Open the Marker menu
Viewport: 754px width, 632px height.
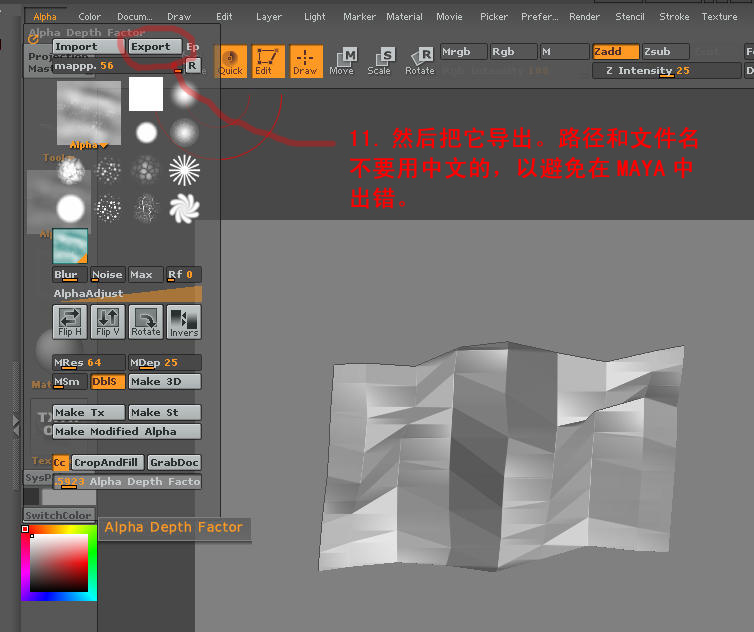[x=359, y=17]
